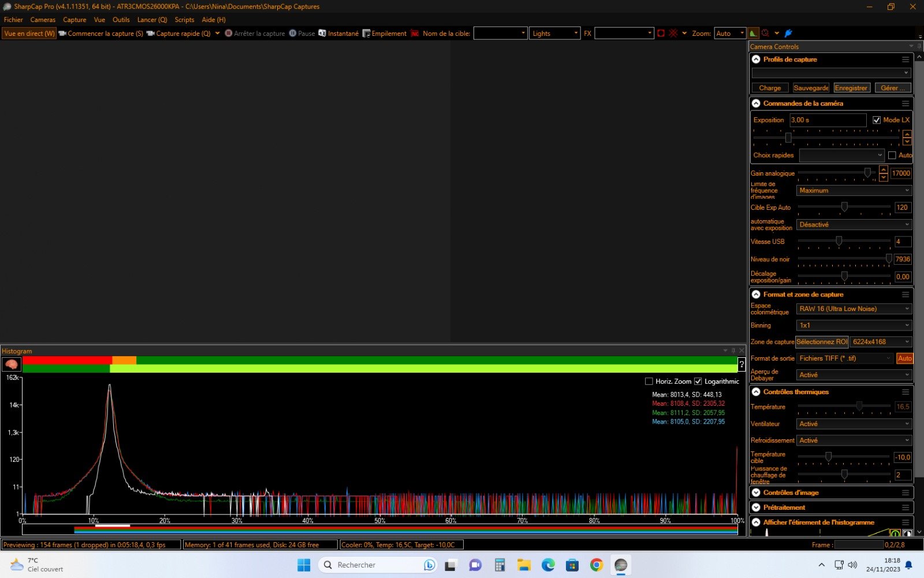924x578 pixels.
Task: Click the red selection area square icon
Action: [x=661, y=34]
